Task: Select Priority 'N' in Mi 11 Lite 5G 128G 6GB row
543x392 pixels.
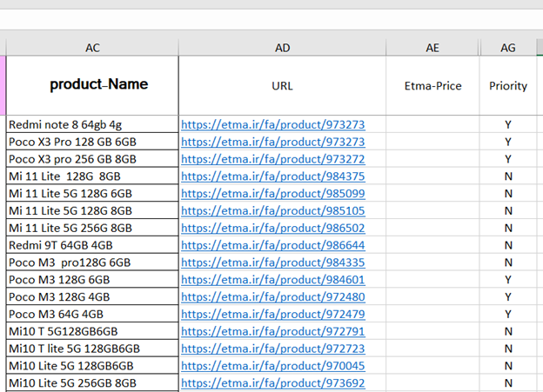Action: coord(508,193)
